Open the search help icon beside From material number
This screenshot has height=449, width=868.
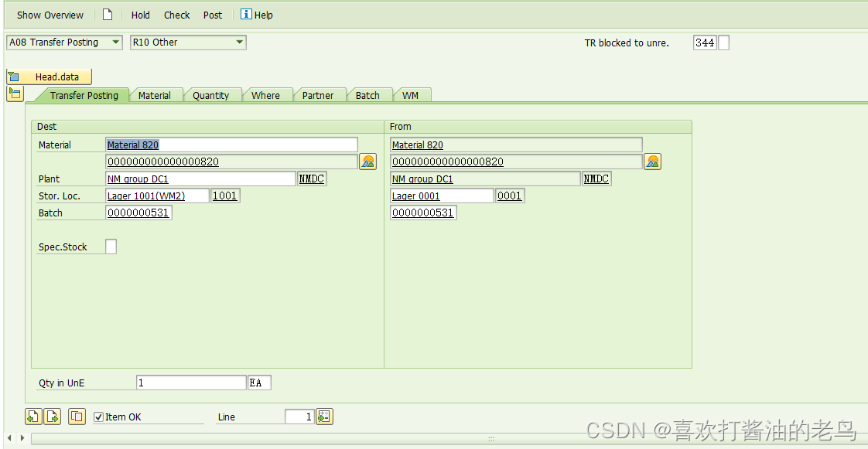click(653, 162)
